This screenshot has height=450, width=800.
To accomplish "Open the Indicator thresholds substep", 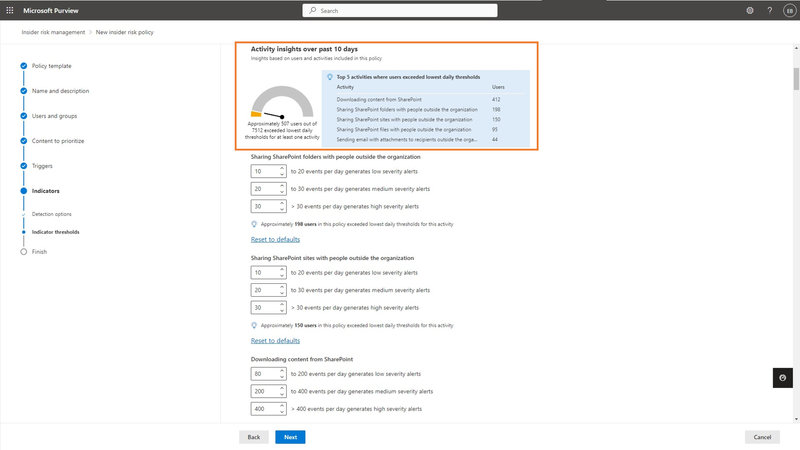I will [55, 232].
